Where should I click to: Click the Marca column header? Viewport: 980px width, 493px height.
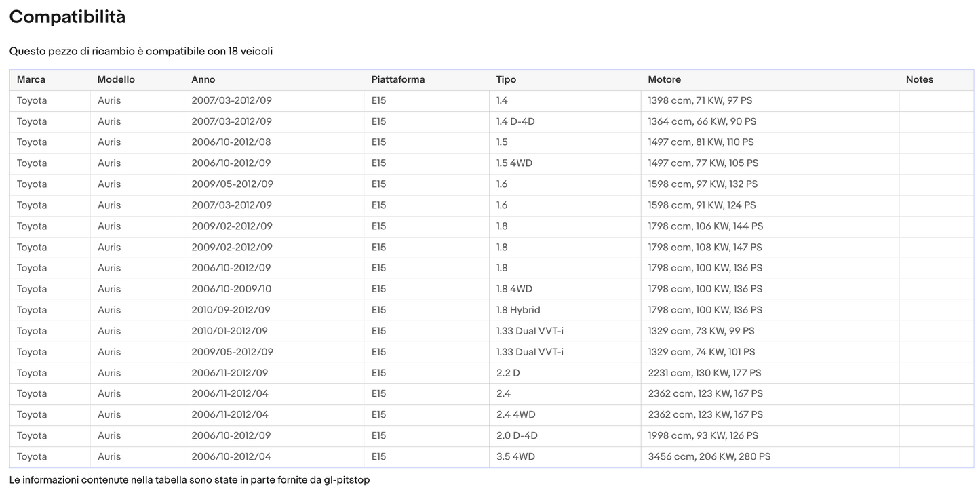(31, 79)
